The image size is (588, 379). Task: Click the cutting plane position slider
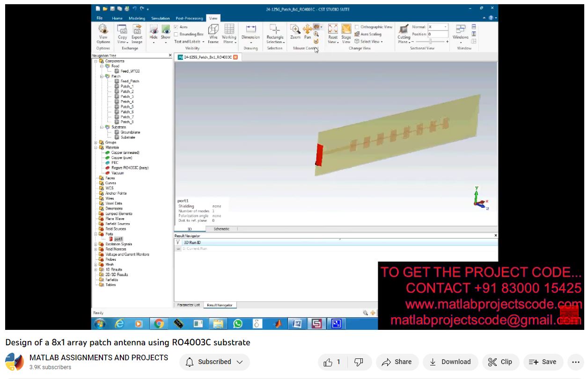click(x=430, y=42)
